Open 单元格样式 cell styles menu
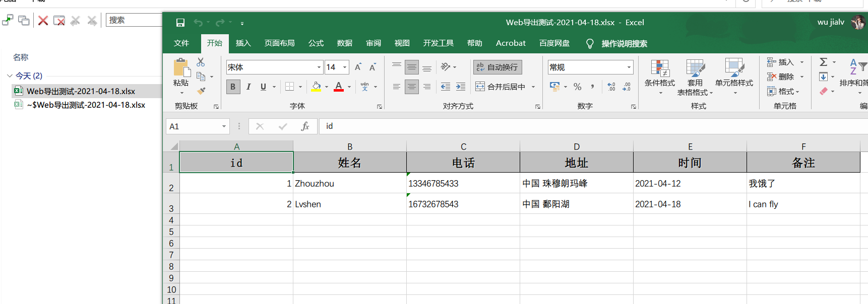 (x=734, y=77)
